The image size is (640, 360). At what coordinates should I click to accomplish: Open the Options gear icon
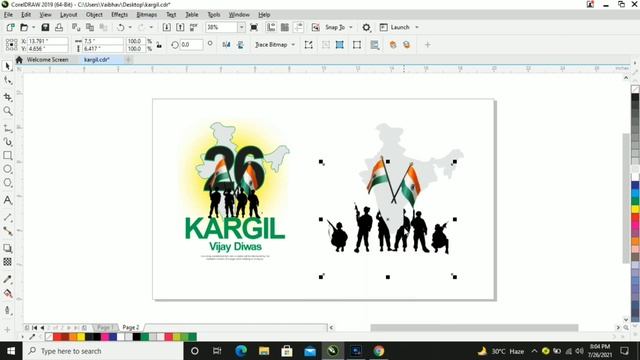coord(366,27)
